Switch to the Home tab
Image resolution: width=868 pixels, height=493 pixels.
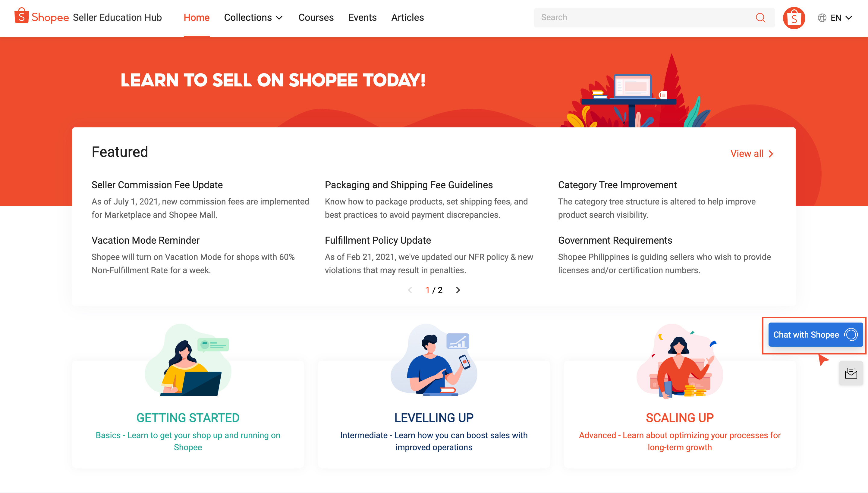click(x=197, y=17)
